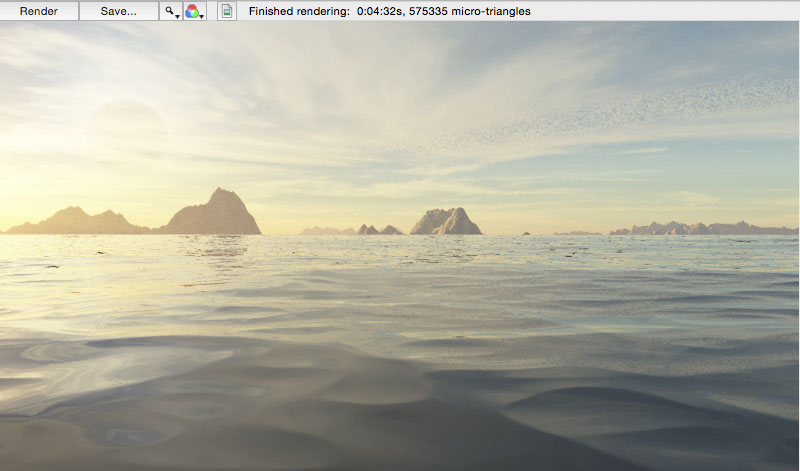The height and width of the screenshot is (471, 800).
Task: Click the Render button
Action: tap(39, 11)
